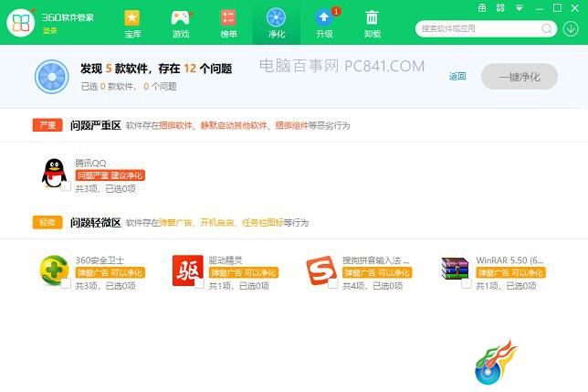This screenshot has height=392, width=588.
Task: Click the big blue purify disc icon
Action: (52, 77)
